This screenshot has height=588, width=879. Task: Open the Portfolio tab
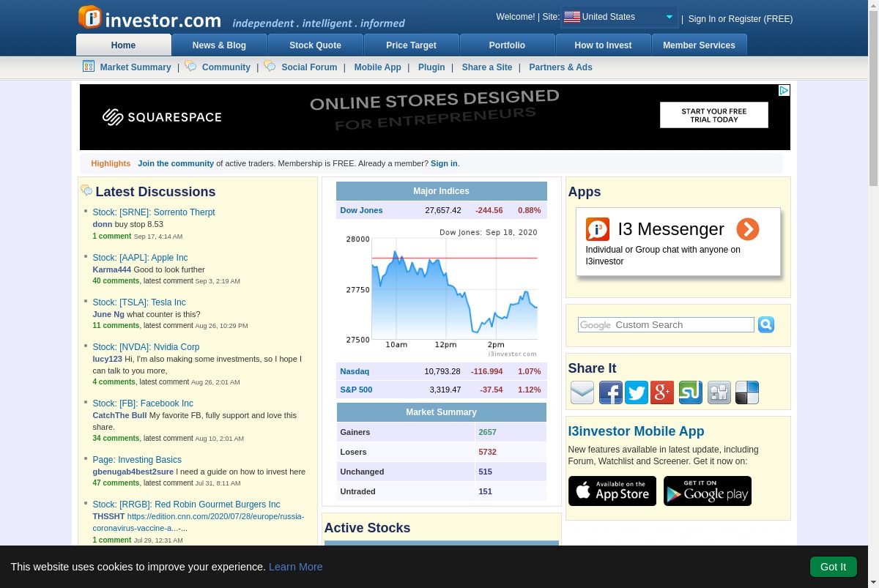507,45
